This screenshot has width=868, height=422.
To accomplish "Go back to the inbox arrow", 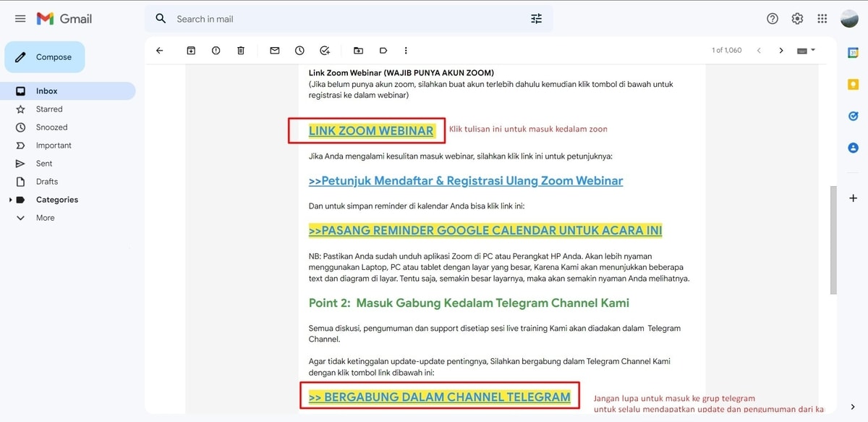I will tap(160, 51).
